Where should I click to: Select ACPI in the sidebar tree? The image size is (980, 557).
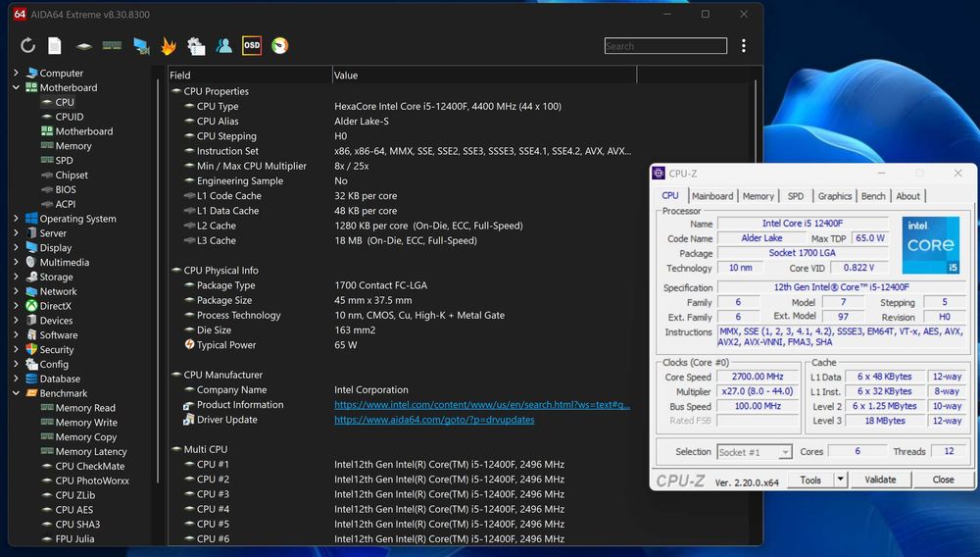pyautogui.click(x=66, y=204)
